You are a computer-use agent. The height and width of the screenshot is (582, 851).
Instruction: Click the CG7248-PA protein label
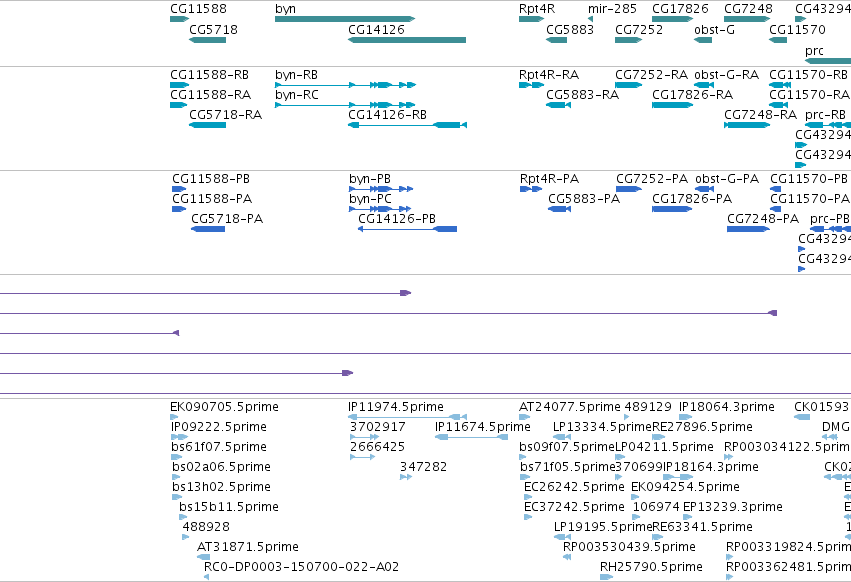click(763, 219)
